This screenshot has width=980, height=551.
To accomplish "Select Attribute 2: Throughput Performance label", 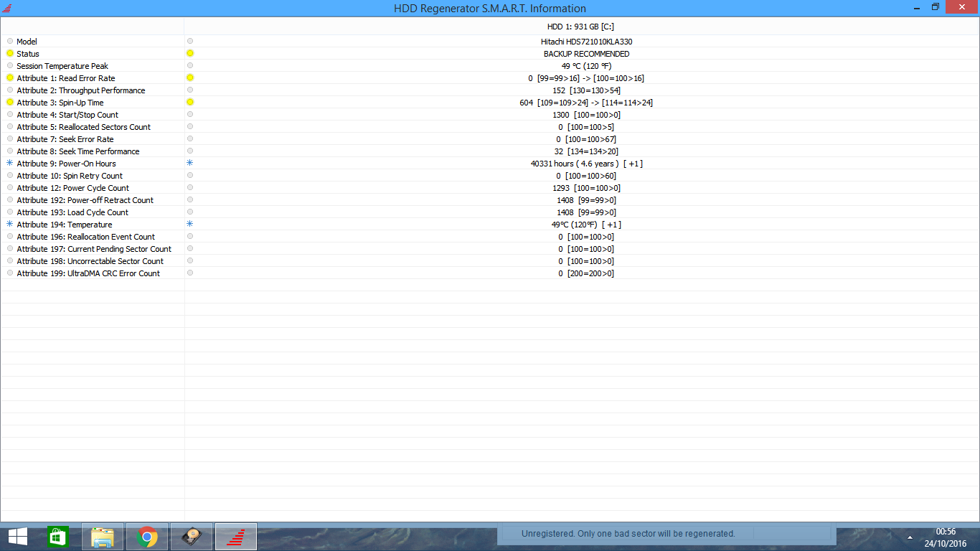I will (x=81, y=90).
